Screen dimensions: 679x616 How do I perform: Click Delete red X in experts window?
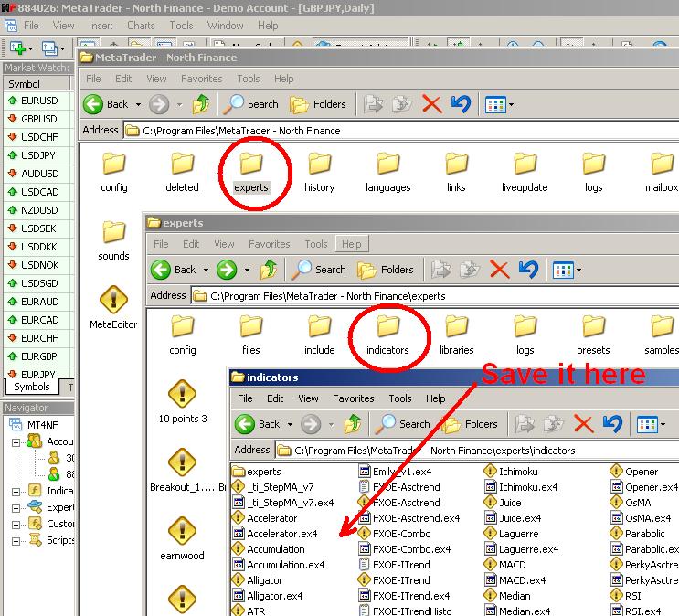click(x=499, y=270)
